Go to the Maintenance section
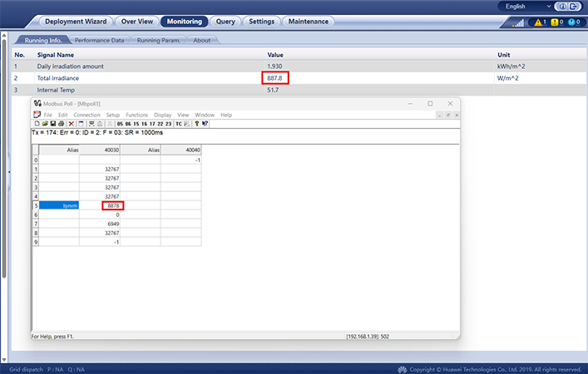 308,22
